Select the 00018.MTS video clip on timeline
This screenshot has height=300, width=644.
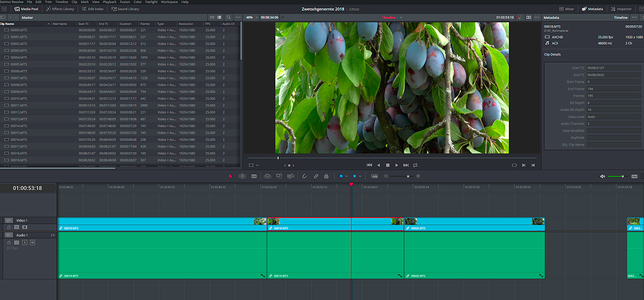pos(335,224)
